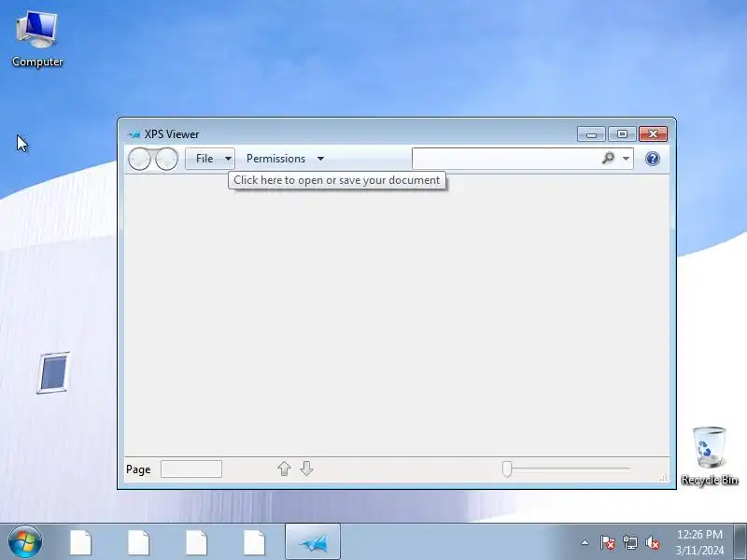Screen dimensions: 747x560
Task: Minimize the XPS Viewer window
Action: [x=591, y=134]
